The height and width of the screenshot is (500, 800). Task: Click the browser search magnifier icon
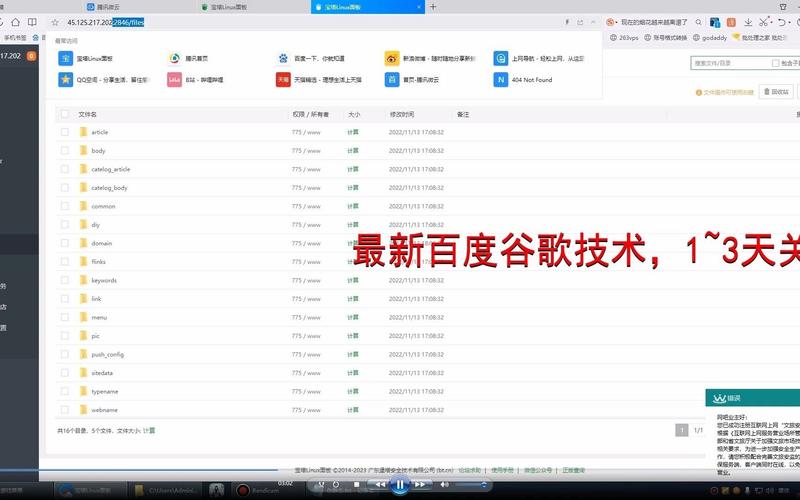click(698, 22)
